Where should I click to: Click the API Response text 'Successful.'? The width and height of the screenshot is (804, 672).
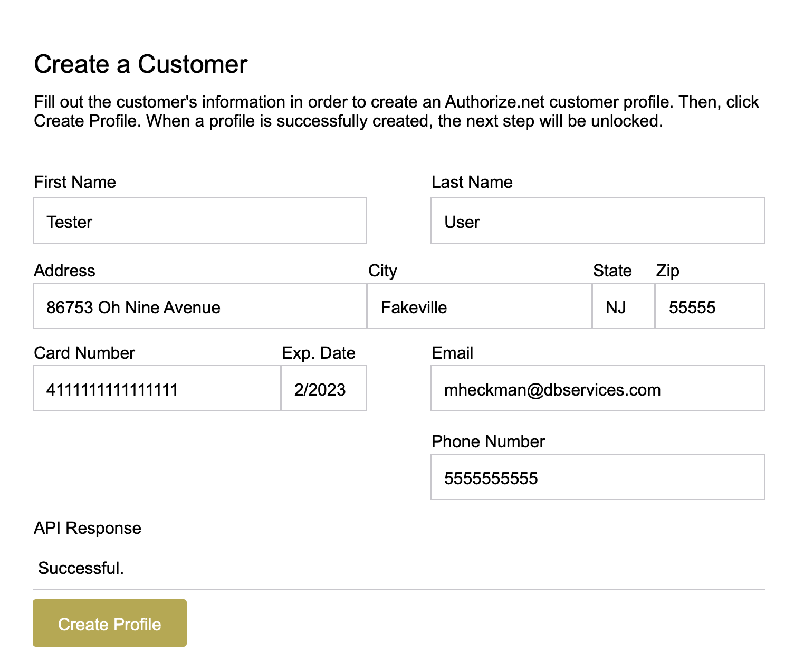(81, 568)
